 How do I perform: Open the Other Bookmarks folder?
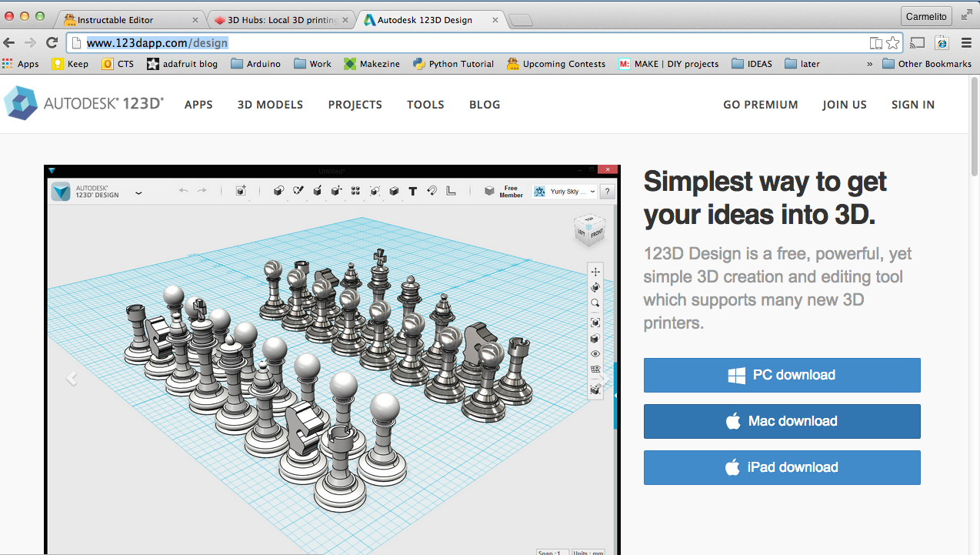click(x=927, y=64)
